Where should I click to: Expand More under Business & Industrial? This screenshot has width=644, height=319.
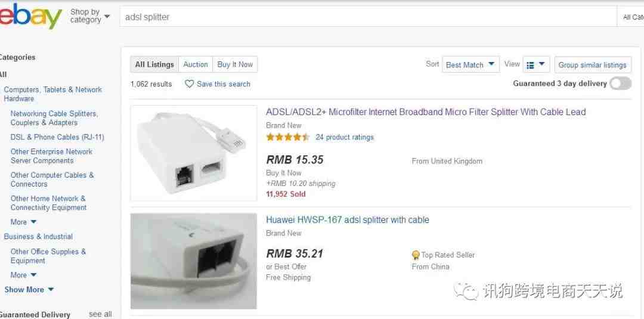point(23,275)
